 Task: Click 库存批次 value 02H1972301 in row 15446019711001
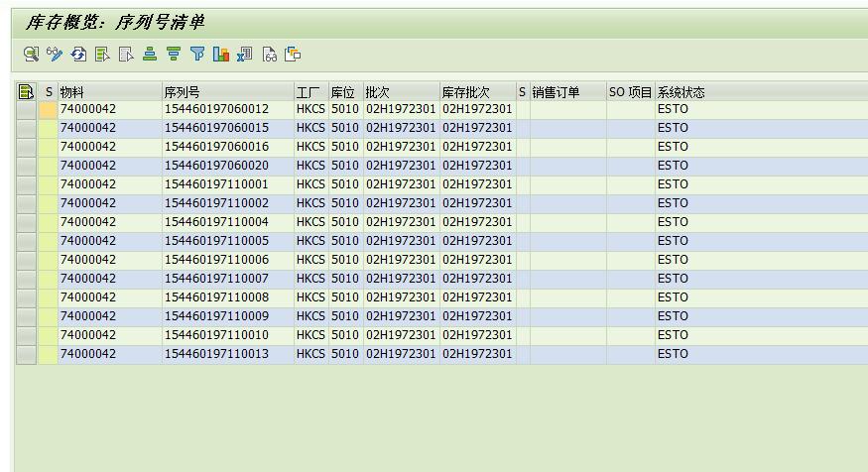coord(478,184)
